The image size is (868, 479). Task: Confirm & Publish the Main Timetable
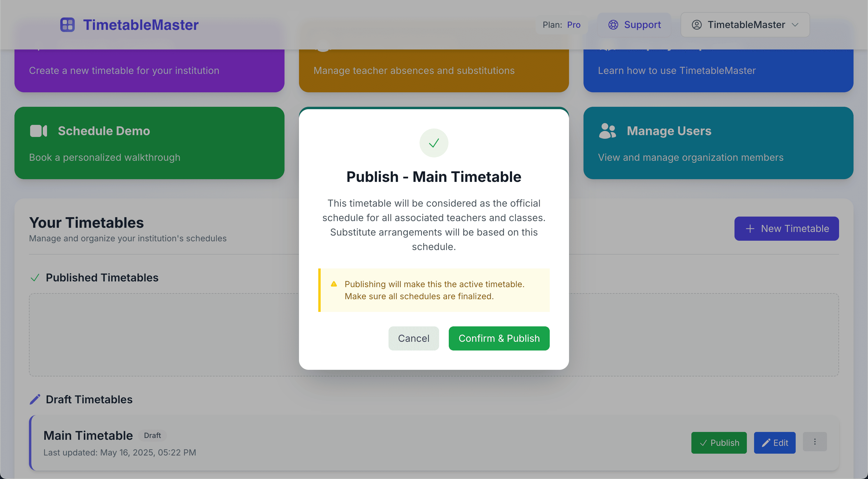click(499, 338)
